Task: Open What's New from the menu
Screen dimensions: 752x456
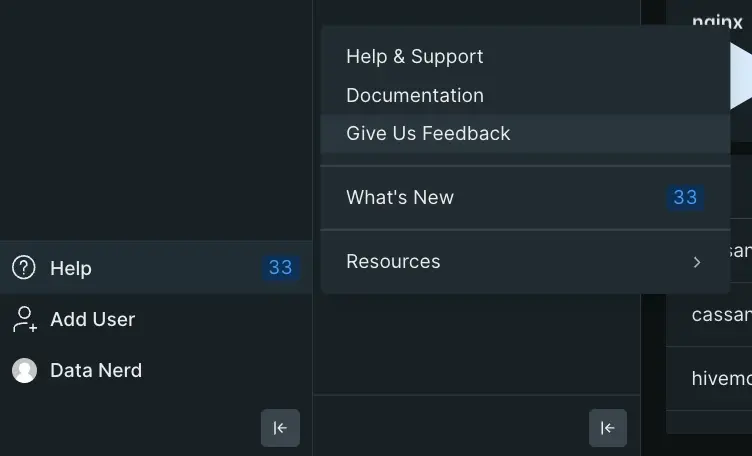Action: pyautogui.click(x=400, y=198)
